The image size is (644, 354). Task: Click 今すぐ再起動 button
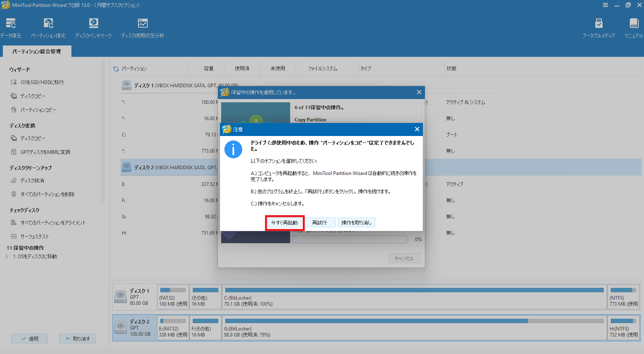point(284,222)
